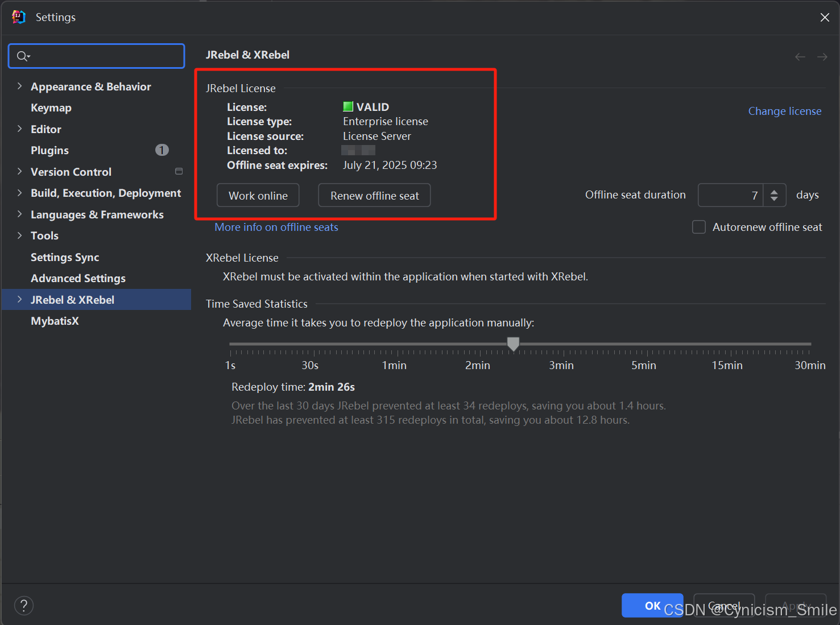Click the Work online button

pos(258,195)
